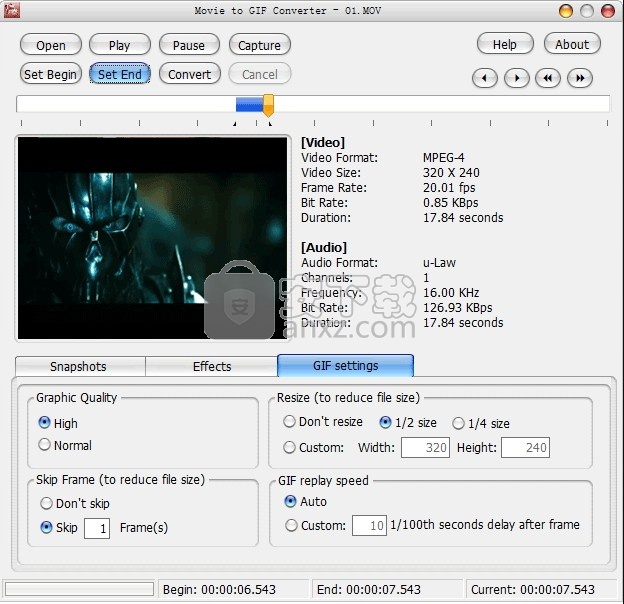The image size is (624, 604).
Task: Click the app icon in title bar
Action: [x=11, y=11]
